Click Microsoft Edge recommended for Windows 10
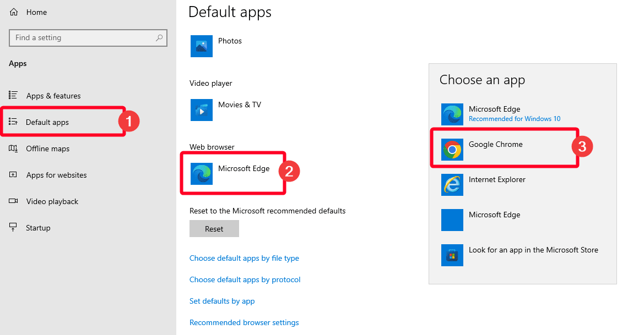 [494, 113]
